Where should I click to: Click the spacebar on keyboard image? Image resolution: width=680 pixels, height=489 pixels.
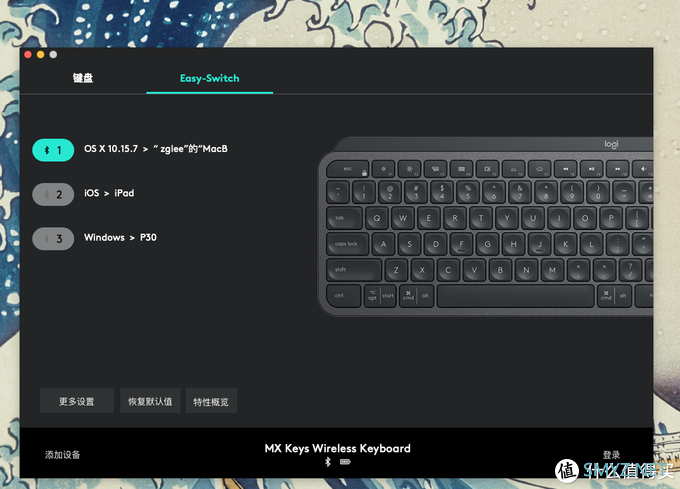(x=516, y=296)
